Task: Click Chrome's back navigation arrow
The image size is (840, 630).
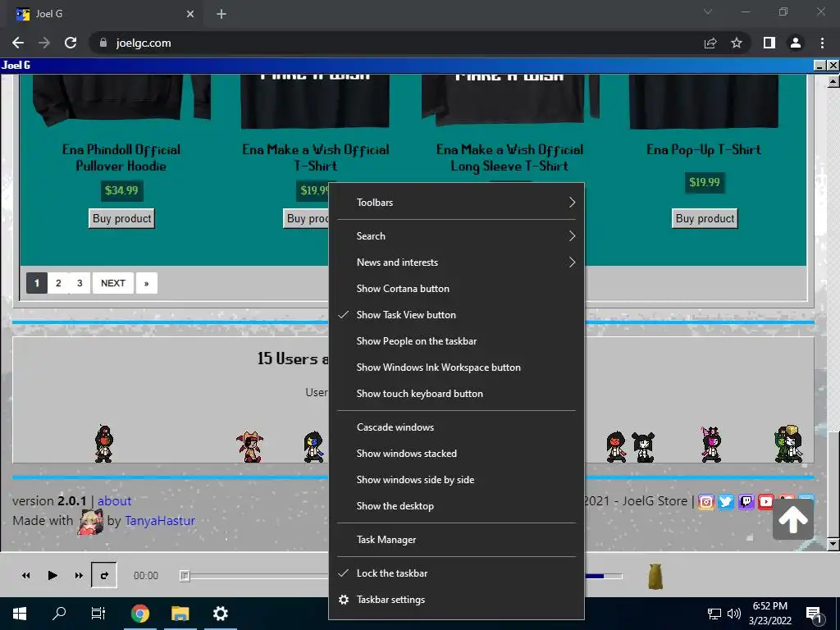Action: pos(18,43)
